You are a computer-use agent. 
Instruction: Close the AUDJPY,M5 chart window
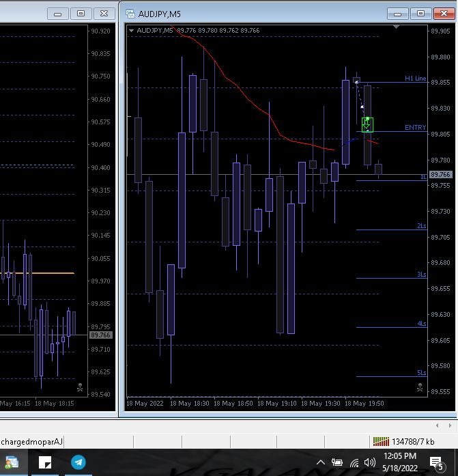tap(444, 14)
